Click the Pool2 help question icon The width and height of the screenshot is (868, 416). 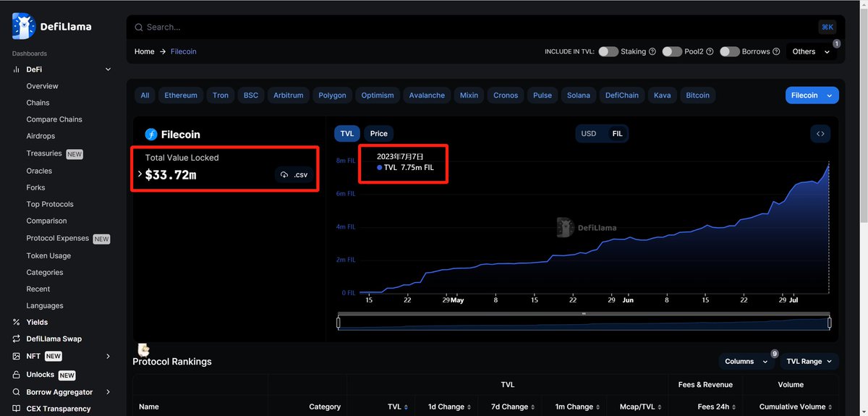[710, 51]
